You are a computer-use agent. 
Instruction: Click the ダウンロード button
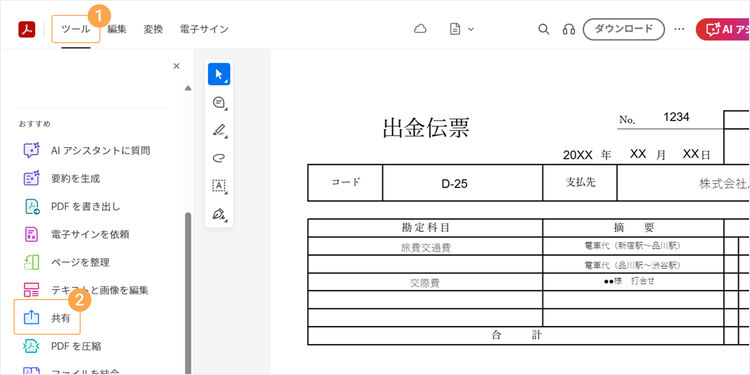pyautogui.click(x=624, y=29)
